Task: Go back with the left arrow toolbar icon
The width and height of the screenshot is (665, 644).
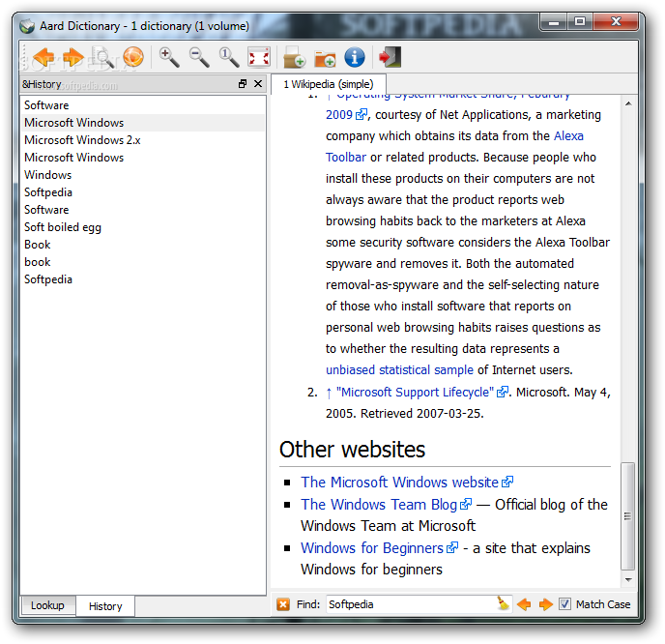Action: (43, 57)
